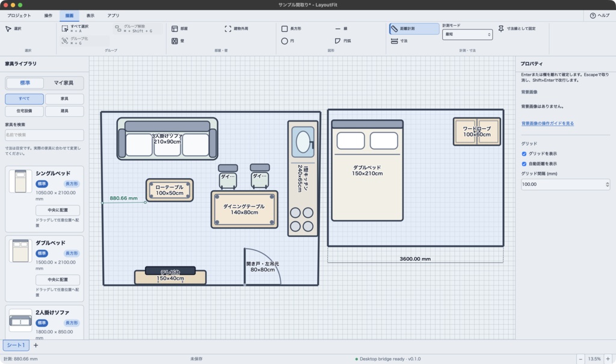Viewport: 616px width, 364px height.
Task: Select the 長方形 rectangle shape tool
Action: pos(291,29)
